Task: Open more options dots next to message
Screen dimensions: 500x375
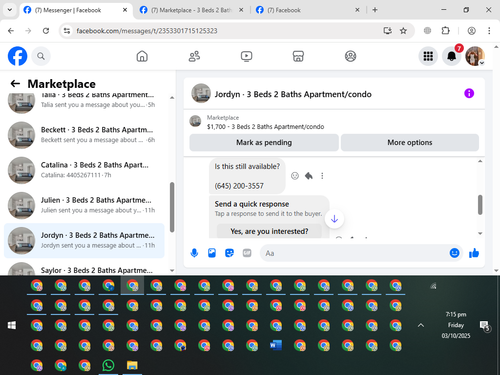Action: point(322,176)
